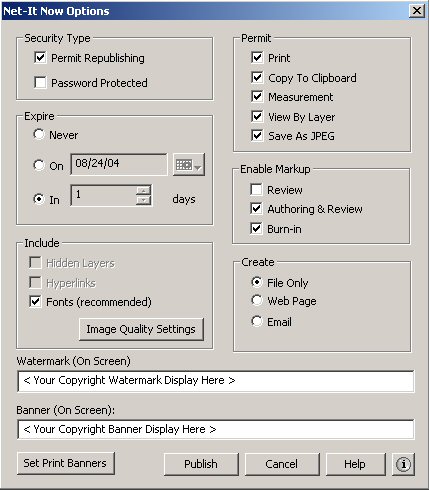Uncheck Save As JPEG
429x490 pixels.
click(257, 135)
